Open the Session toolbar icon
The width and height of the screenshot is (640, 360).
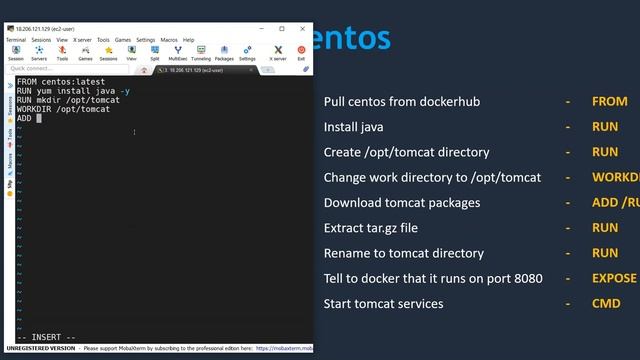point(16,53)
